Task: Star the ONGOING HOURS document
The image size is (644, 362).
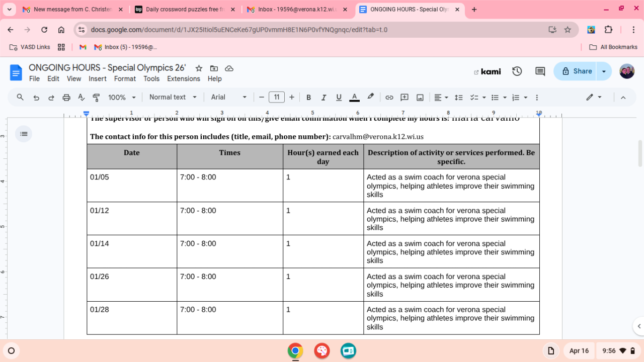Action: point(199,68)
